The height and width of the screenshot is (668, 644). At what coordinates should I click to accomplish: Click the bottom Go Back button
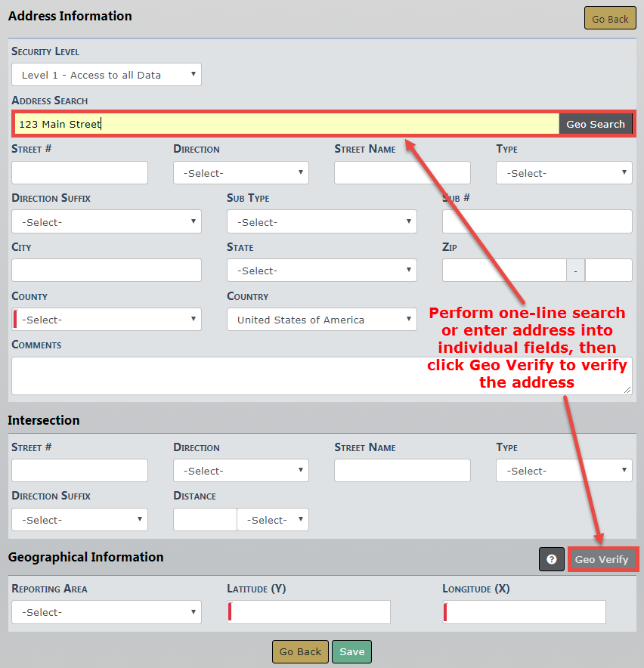300,651
